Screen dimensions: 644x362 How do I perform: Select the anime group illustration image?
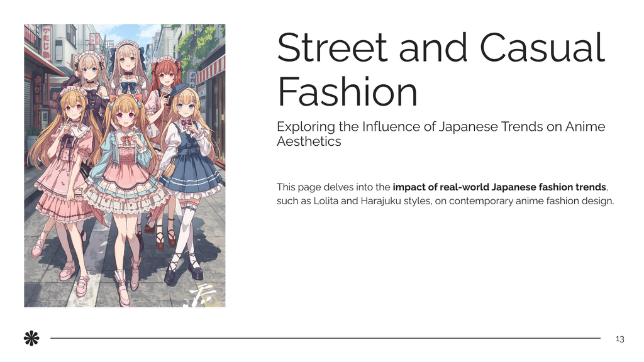click(124, 165)
